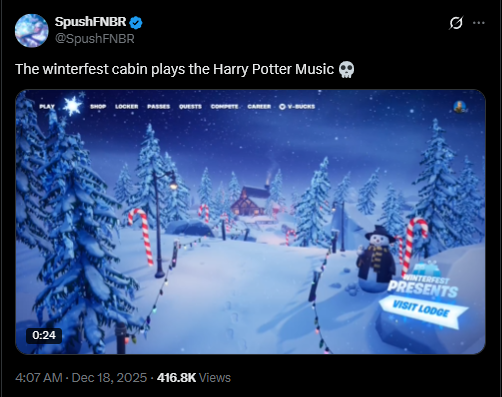The height and width of the screenshot is (397, 502).
Task: Open the PASSES menu item
Action: click(x=159, y=107)
